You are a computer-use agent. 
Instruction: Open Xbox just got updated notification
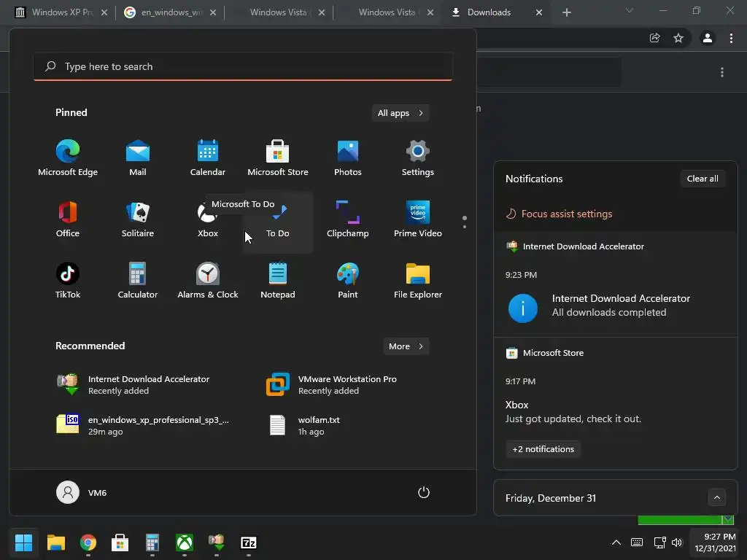click(x=616, y=411)
